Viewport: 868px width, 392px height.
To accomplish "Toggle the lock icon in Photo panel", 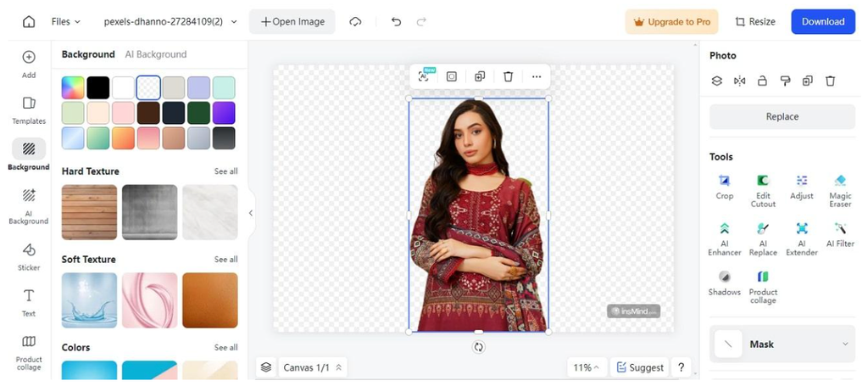I will 762,81.
